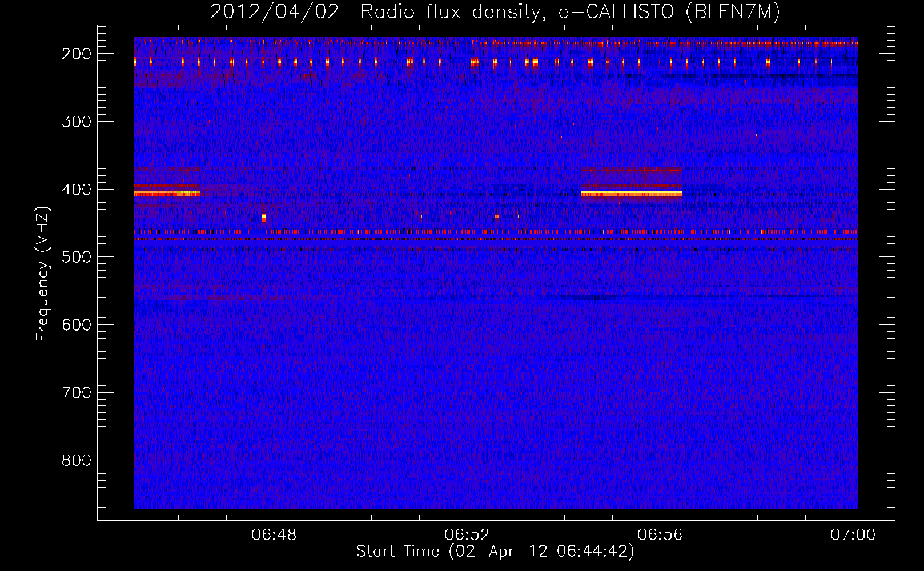Click the 500 frequency tick label
This screenshot has height=571, width=924.
pyautogui.click(x=77, y=257)
